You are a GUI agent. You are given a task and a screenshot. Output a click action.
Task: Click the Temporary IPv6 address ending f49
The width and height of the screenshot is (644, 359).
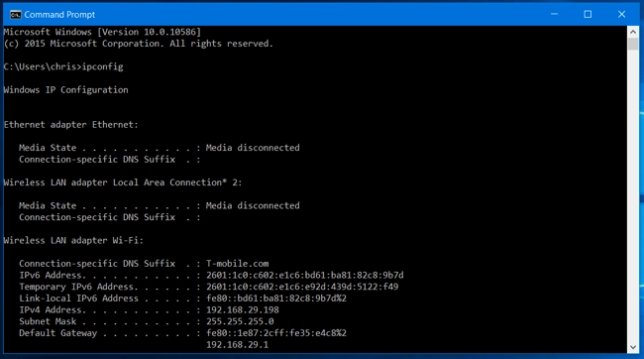[x=302, y=287]
